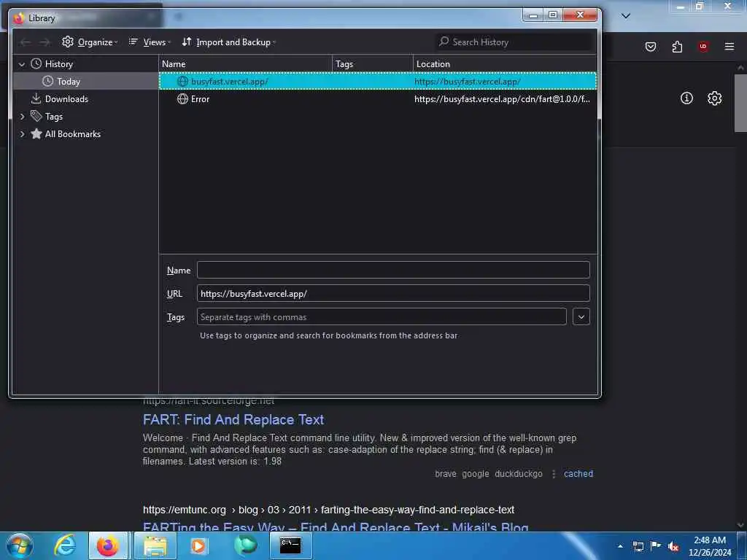
Task: Sort by the Name column header
Action: point(245,64)
